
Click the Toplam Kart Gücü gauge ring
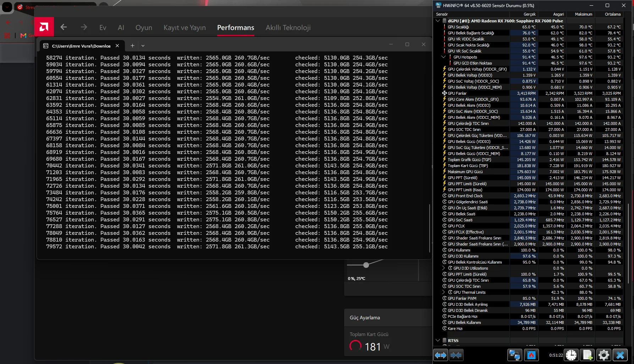tap(355, 346)
